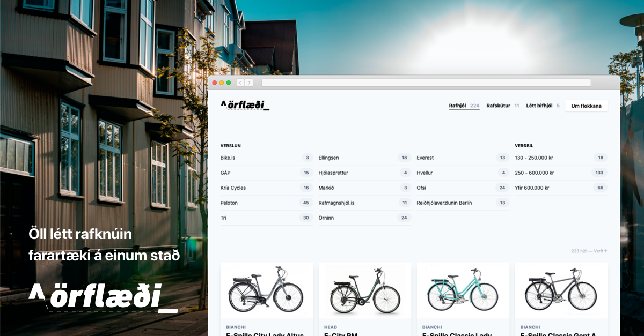The width and height of the screenshot is (644, 336).
Task: Open the E-Spillo City Lady bike thumbnail
Action: point(266,289)
